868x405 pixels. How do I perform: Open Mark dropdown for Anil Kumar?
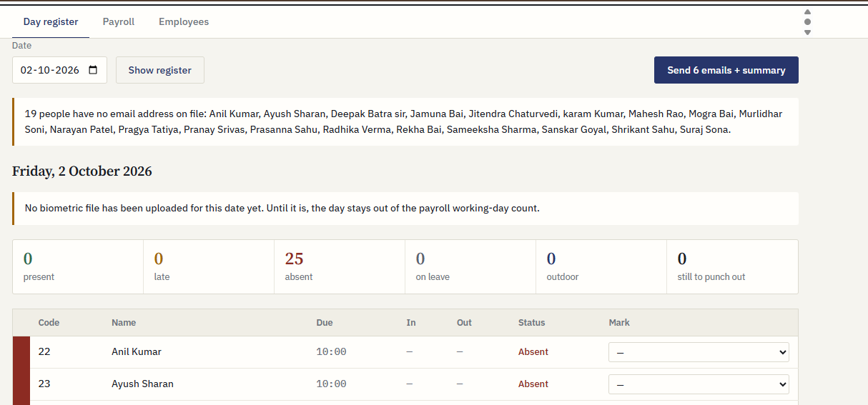pyautogui.click(x=699, y=352)
